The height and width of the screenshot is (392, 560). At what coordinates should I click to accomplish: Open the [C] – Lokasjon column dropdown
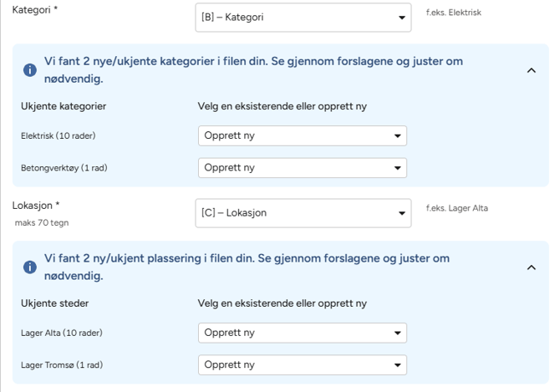coord(303,213)
